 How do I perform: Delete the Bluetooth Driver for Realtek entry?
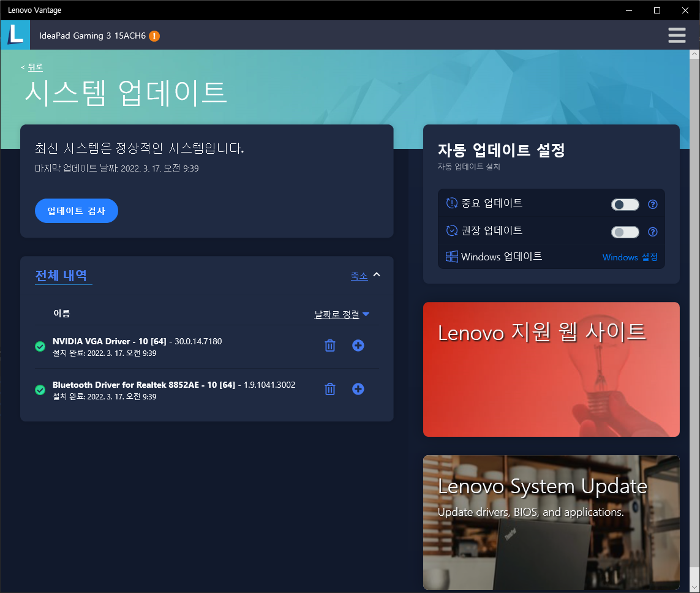pyautogui.click(x=330, y=389)
